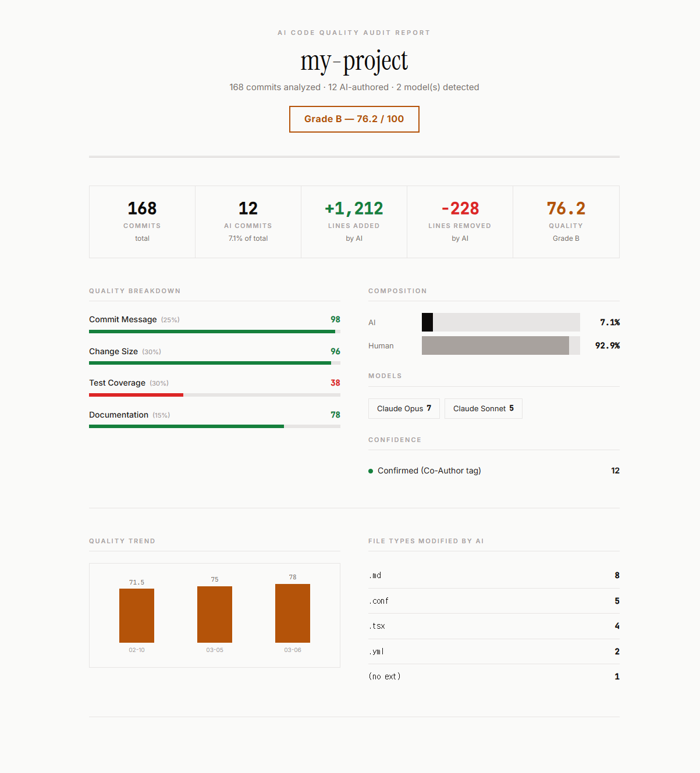Click the 76.2 Quality card
Viewport: 700px width, 773px height.
pos(566,222)
